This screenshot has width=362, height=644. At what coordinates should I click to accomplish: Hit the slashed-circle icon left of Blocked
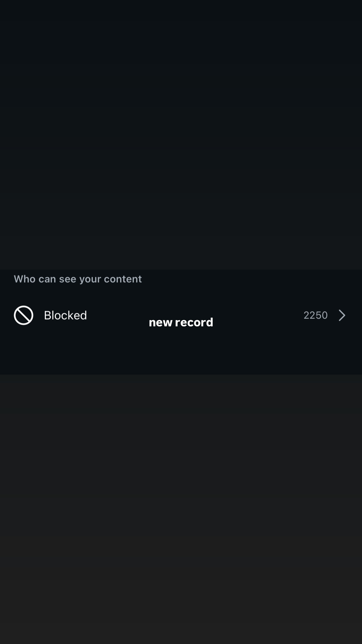pos(24,315)
